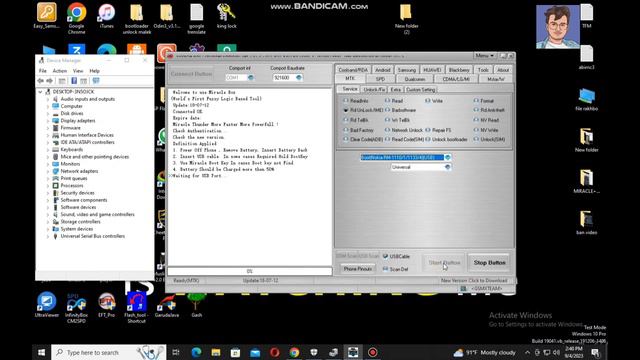Screen dimensions: 640x360
Task: Switch to the Qualcomm tab
Action: click(415, 79)
